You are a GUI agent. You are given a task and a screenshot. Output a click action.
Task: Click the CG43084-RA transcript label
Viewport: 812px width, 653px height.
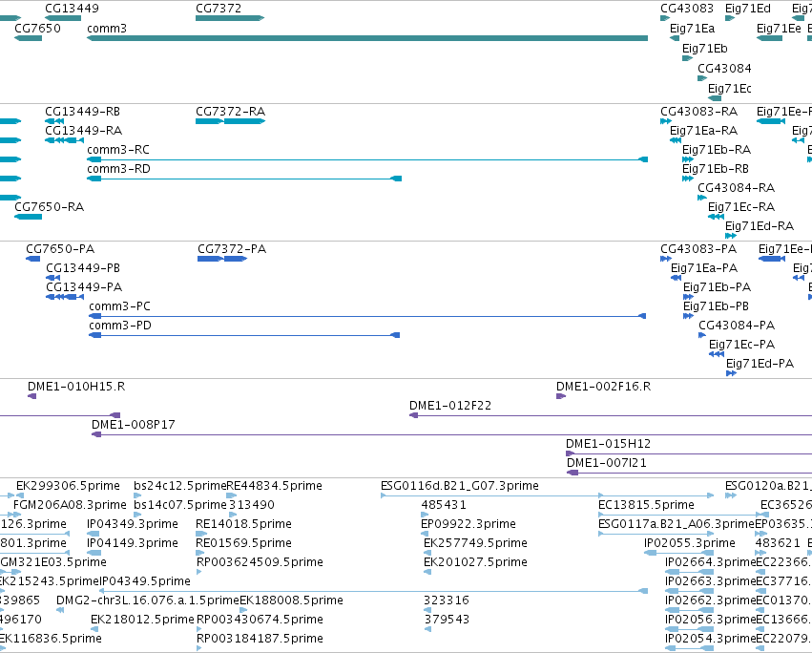737,188
